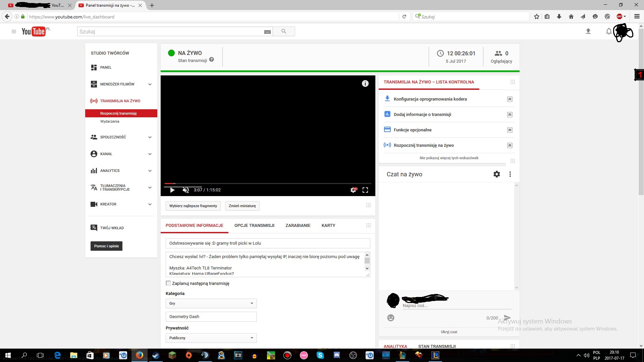Open live chat three-dot menu
The image size is (644, 362).
point(510,174)
